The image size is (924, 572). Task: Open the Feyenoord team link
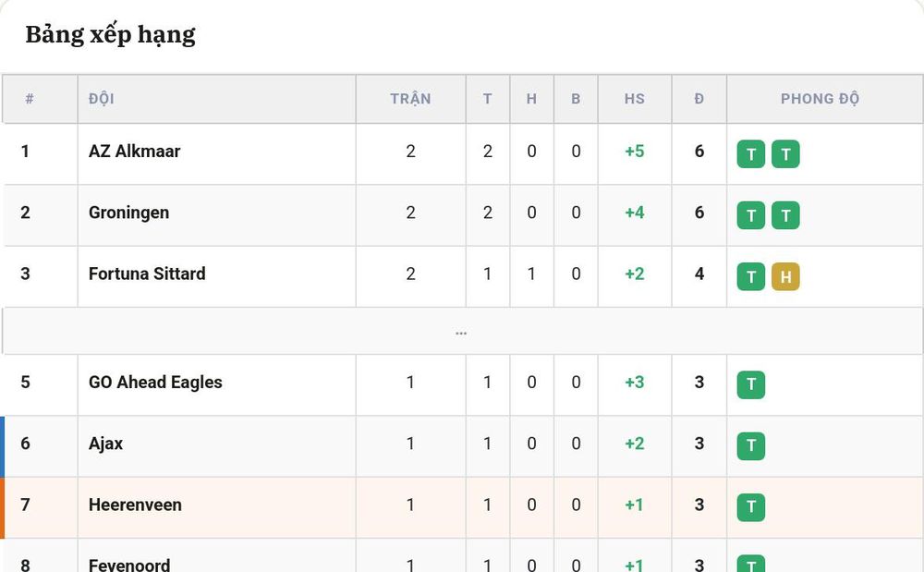coord(129,565)
